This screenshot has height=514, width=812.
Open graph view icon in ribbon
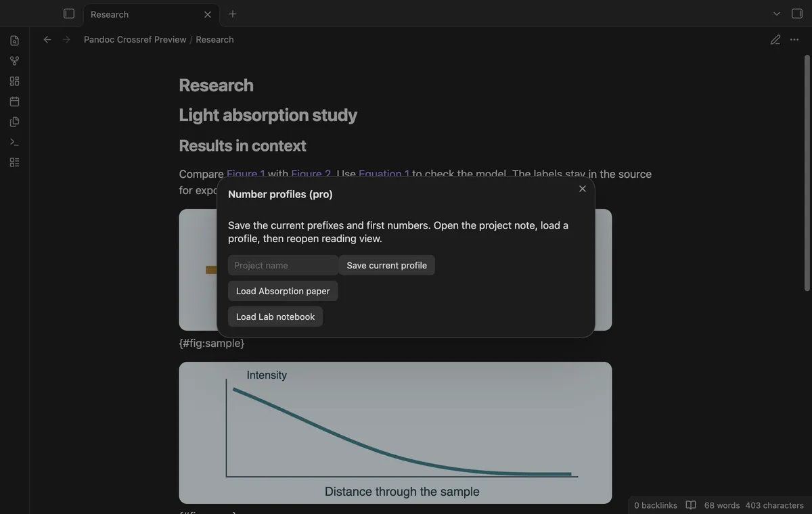click(14, 61)
